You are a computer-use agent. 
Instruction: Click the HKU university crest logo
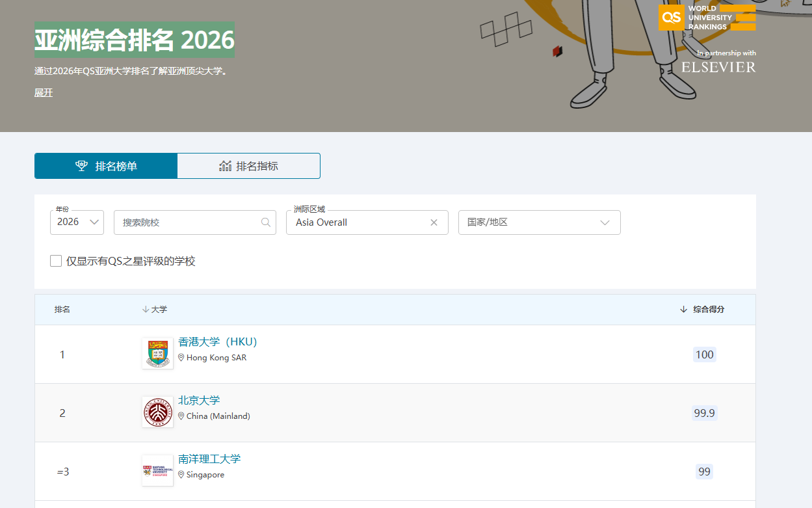(157, 353)
